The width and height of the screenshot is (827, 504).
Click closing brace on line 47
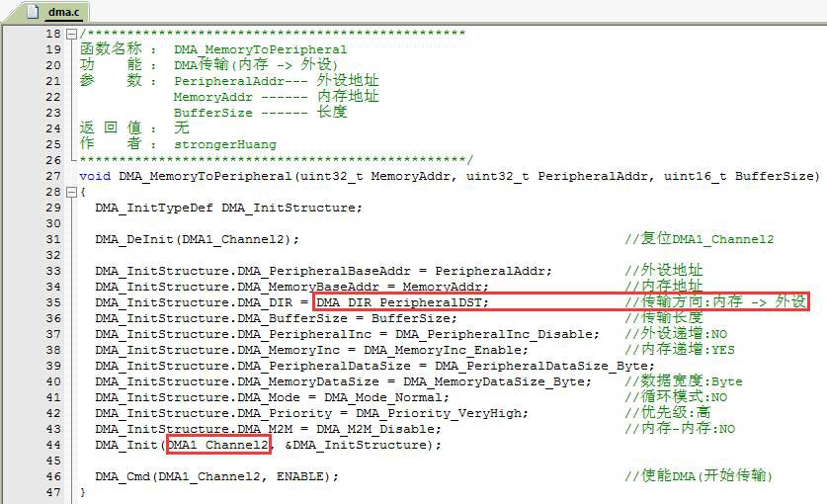tap(82, 492)
